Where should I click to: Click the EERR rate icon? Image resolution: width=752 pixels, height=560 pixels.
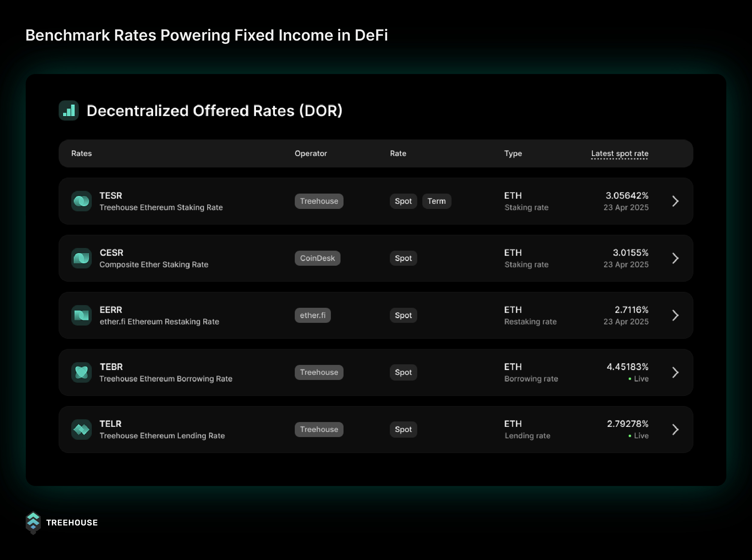click(82, 315)
